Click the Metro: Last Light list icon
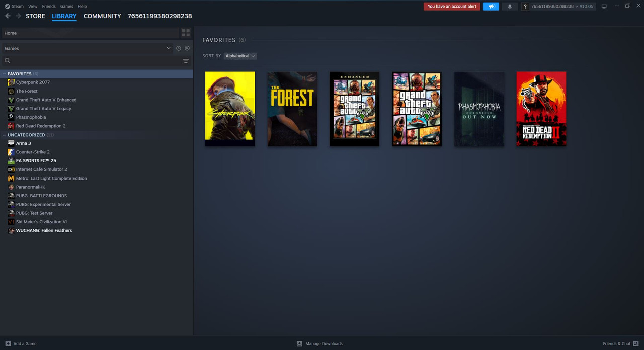The height and width of the screenshot is (350, 644). click(x=11, y=178)
